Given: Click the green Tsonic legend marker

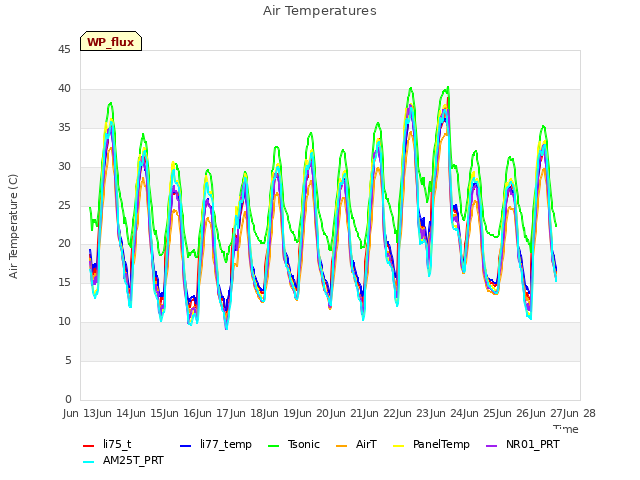Looking at the screenshot, I should (274, 446).
